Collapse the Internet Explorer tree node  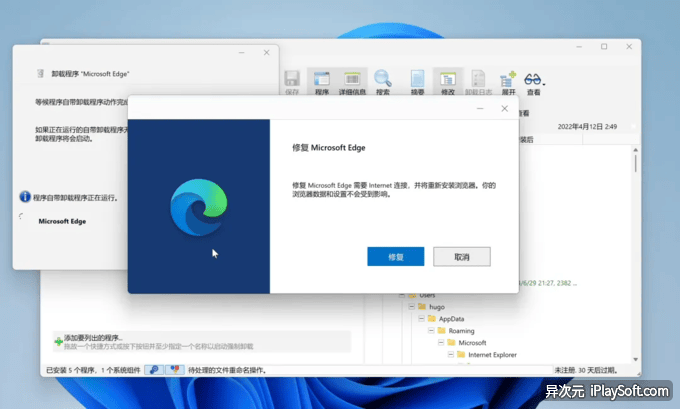point(451,354)
